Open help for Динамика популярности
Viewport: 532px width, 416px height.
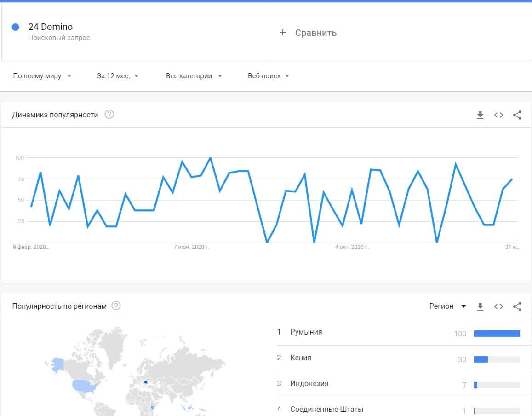pyautogui.click(x=109, y=115)
